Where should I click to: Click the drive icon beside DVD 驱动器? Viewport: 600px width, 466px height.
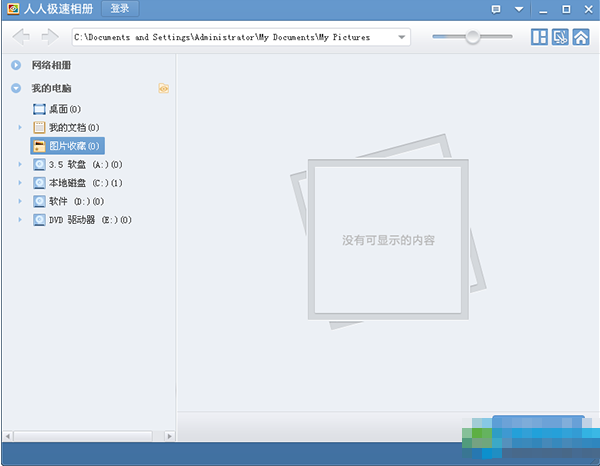coord(39,220)
